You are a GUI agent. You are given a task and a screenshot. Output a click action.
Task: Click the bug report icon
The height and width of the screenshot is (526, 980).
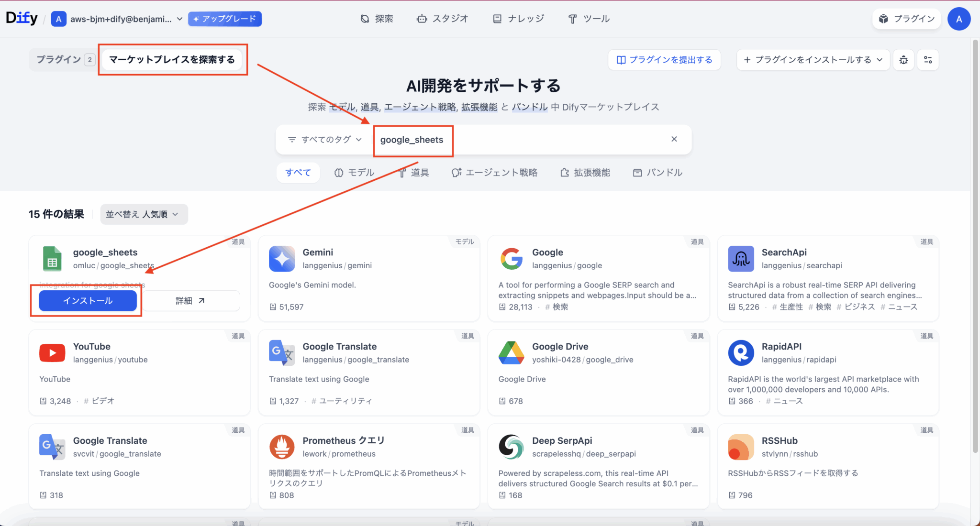click(903, 59)
